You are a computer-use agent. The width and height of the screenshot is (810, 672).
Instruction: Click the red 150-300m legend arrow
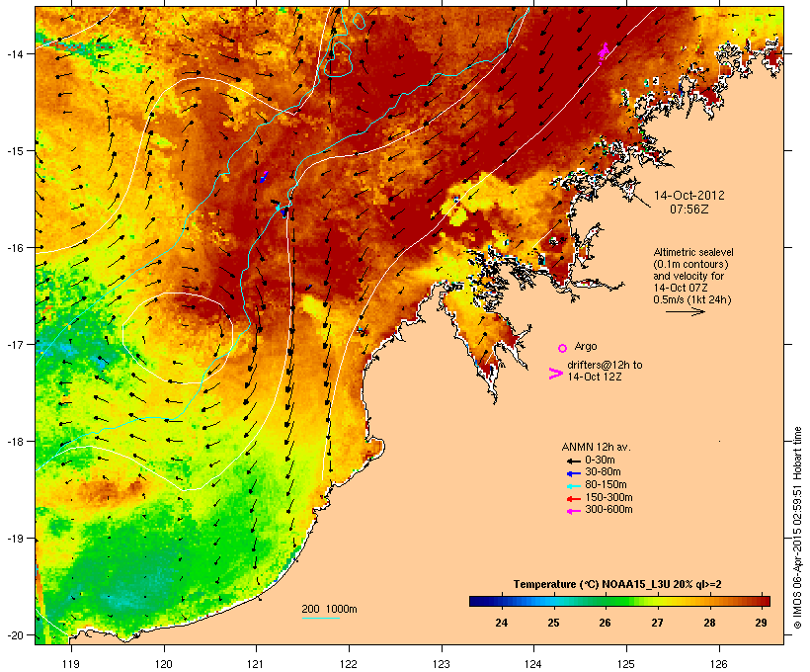coord(573,499)
